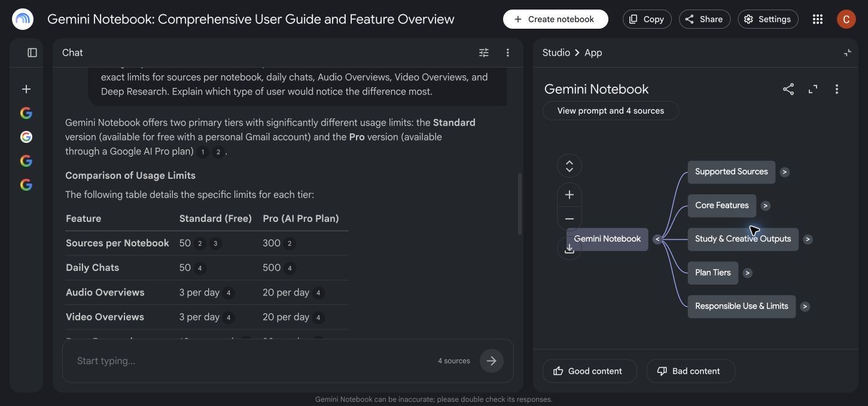Go to Studio in breadcrumb
The image size is (868, 406).
coord(556,53)
